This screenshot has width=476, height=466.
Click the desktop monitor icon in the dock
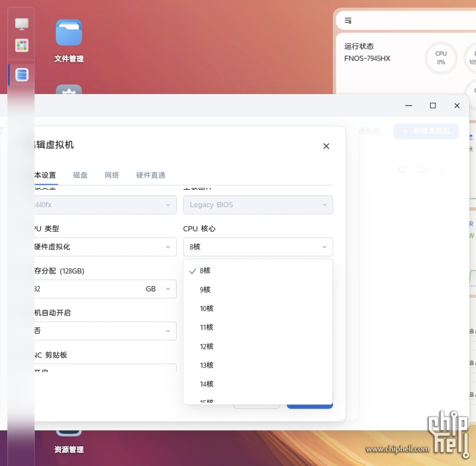(21, 24)
